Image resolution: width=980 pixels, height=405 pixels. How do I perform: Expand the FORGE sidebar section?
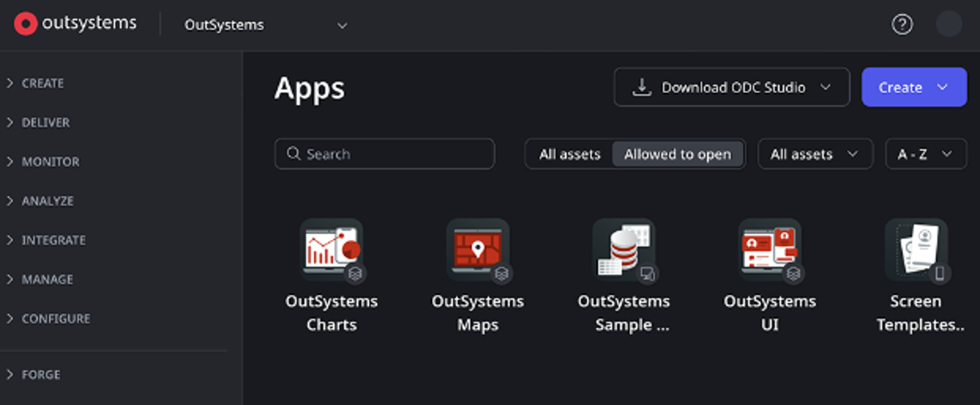pos(33,375)
